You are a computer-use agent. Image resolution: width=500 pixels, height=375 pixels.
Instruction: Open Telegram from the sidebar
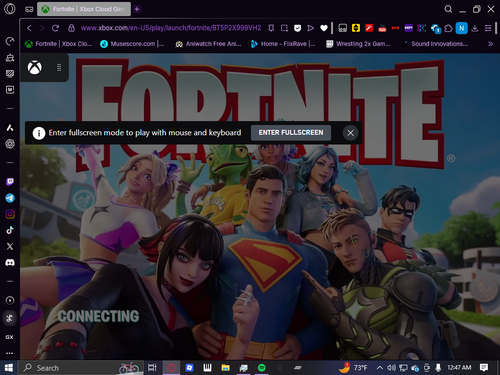pyautogui.click(x=10, y=198)
